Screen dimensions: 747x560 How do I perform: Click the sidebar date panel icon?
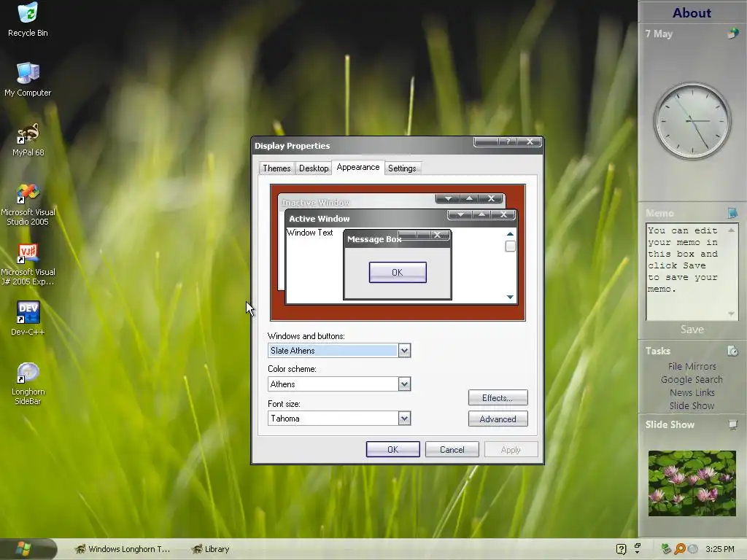tap(732, 34)
